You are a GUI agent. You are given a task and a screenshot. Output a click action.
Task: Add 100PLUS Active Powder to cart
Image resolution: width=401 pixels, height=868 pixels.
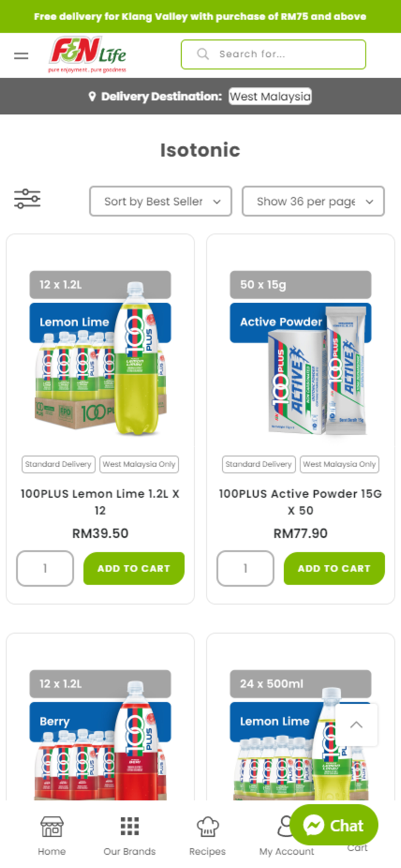pos(334,568)
